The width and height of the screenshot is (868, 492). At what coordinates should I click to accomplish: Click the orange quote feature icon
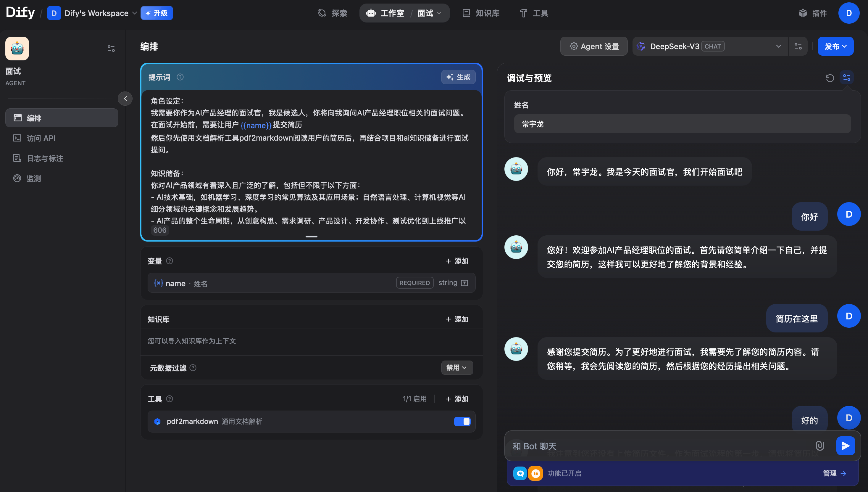coord(535,473)
